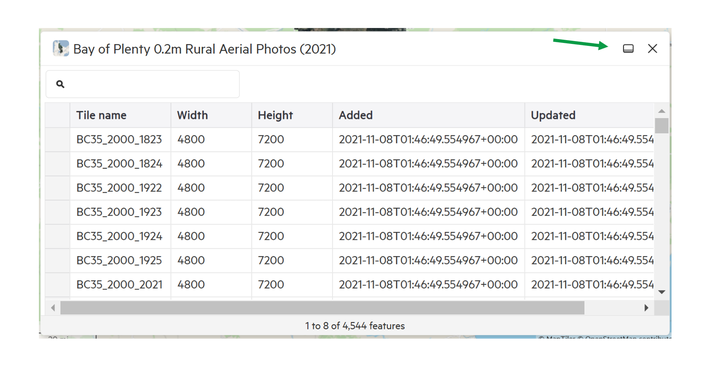Click the Height column header
The height and width of the screenshot is (373, 720).
tap(292, 115)
